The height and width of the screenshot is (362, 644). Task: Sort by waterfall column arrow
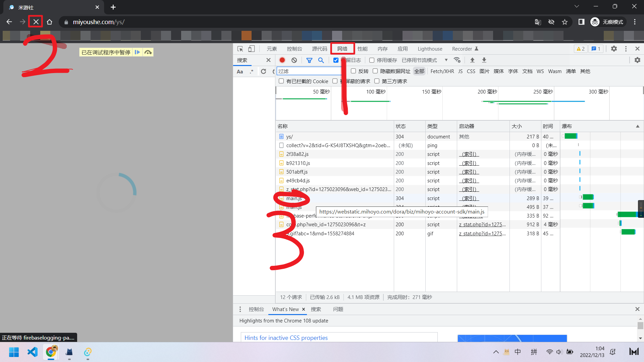tap(638, 126)
